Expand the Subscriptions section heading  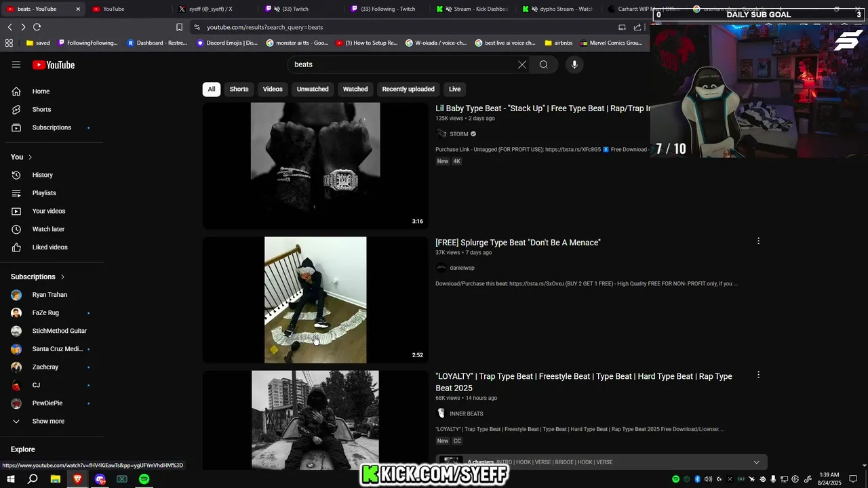[38, 277]
